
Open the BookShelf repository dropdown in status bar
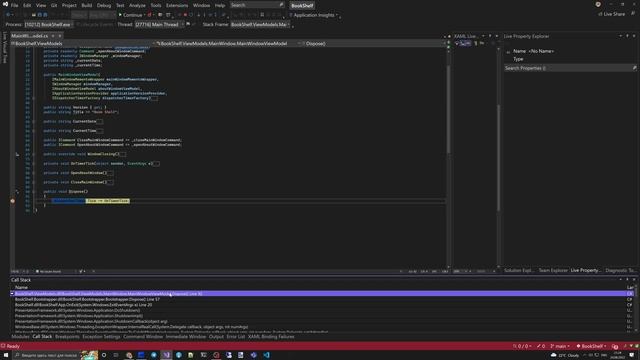tap(591, 346)
